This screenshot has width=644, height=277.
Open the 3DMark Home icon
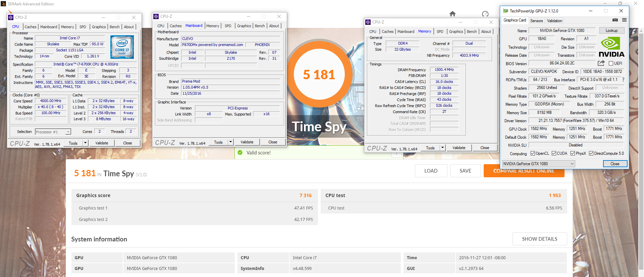(x=452, y=14)
